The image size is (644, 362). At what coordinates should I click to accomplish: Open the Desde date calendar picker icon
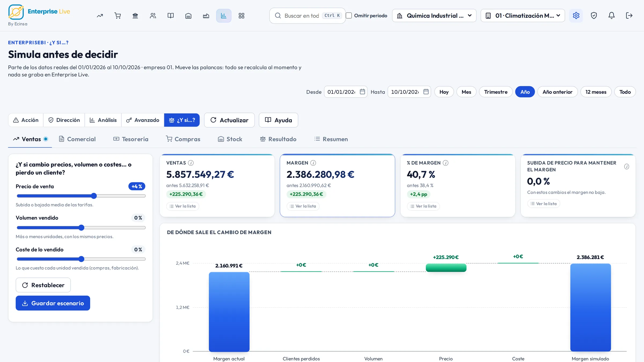coord(362,92)
